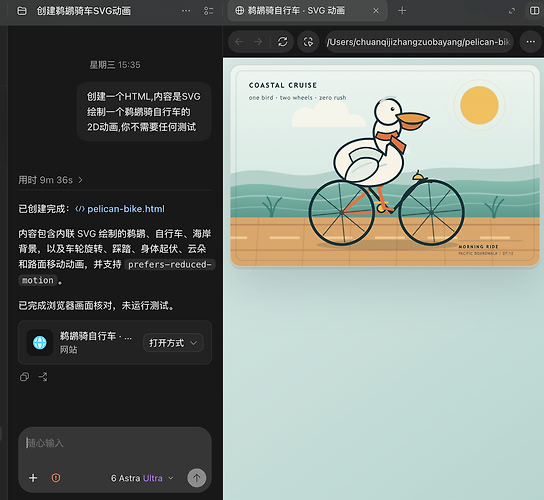
Task: Click the 创建鹈鹕骑车SVG动画 chat title
Action: [84, 11]
